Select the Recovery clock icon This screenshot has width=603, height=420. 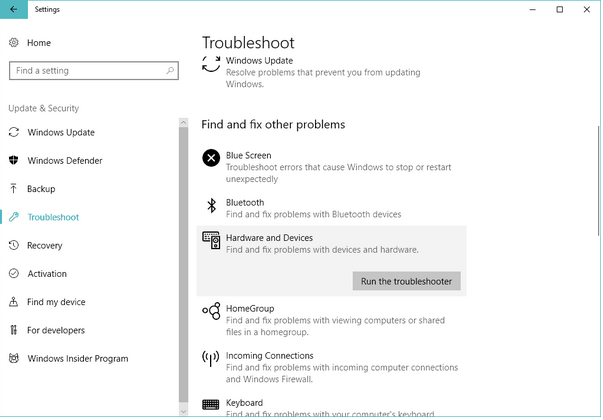pyautogui.click(x=14, y=245)
